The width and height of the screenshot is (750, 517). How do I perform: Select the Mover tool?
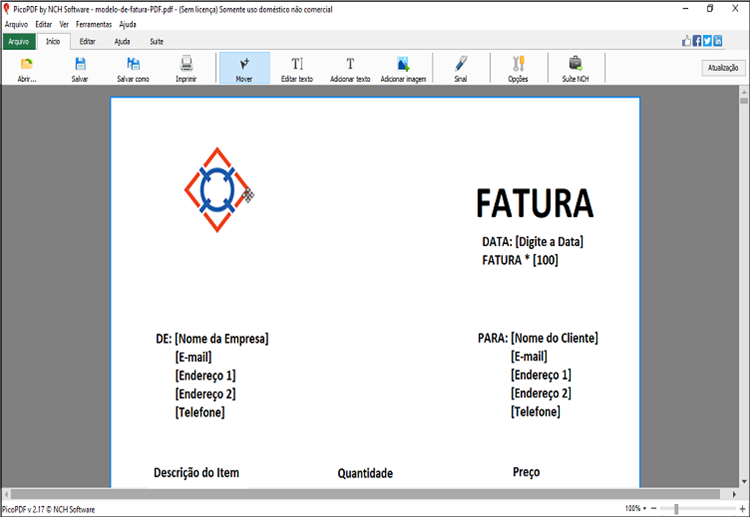pyautogui.click(x=244, y=68)
